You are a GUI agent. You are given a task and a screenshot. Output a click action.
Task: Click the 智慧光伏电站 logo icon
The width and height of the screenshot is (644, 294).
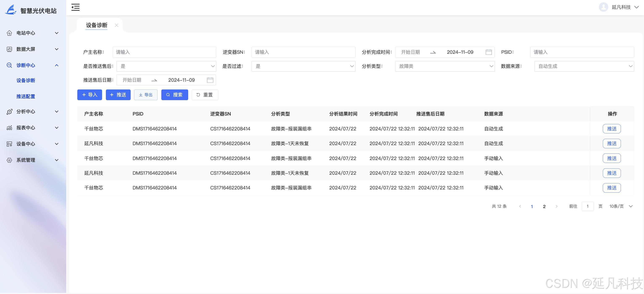(11, 10)
